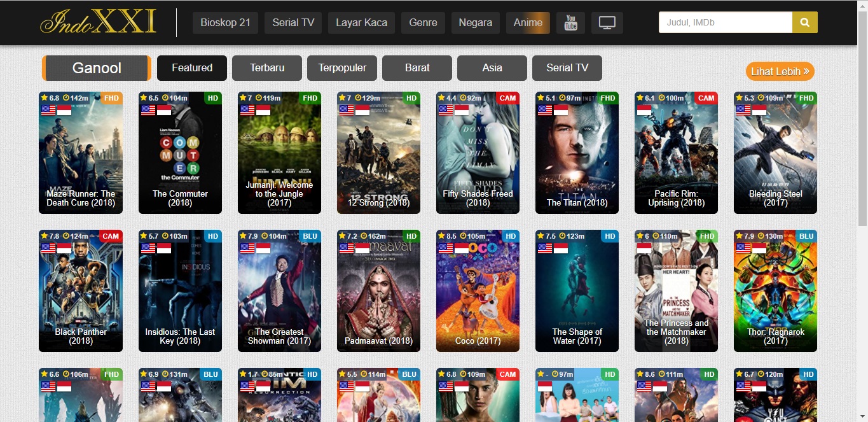Open the Anime link in navbar

coord(528,23)
